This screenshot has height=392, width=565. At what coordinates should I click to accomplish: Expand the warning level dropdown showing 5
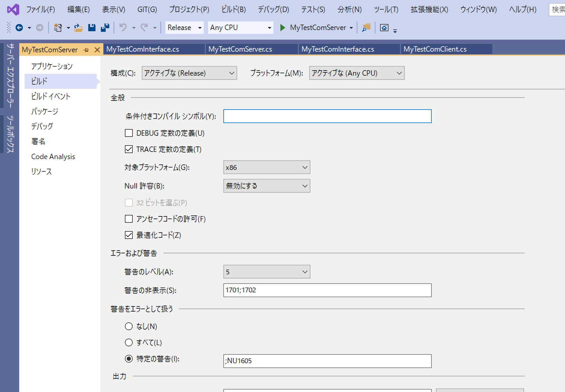[267, 272]
